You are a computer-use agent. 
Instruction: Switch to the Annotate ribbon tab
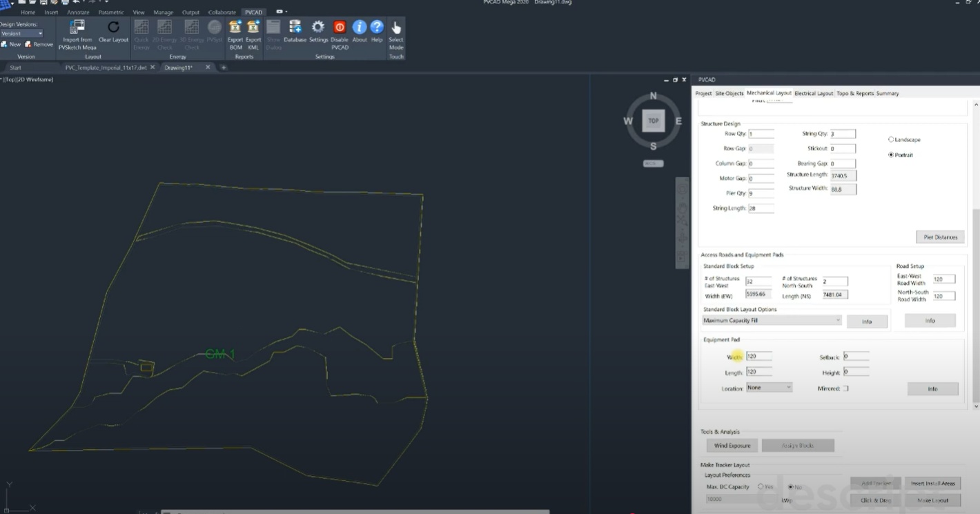(78, 12)
